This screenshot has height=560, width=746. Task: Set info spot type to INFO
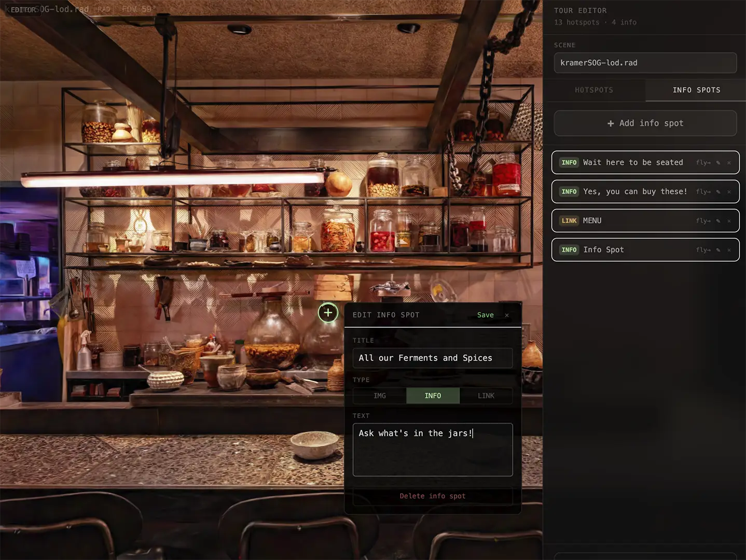point(433,396)
